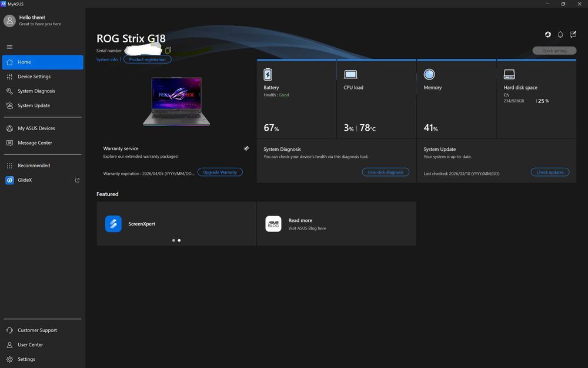This screenshot has height=368, width=588.
Task: Open System Update in the sidebar
Action: 43,105
